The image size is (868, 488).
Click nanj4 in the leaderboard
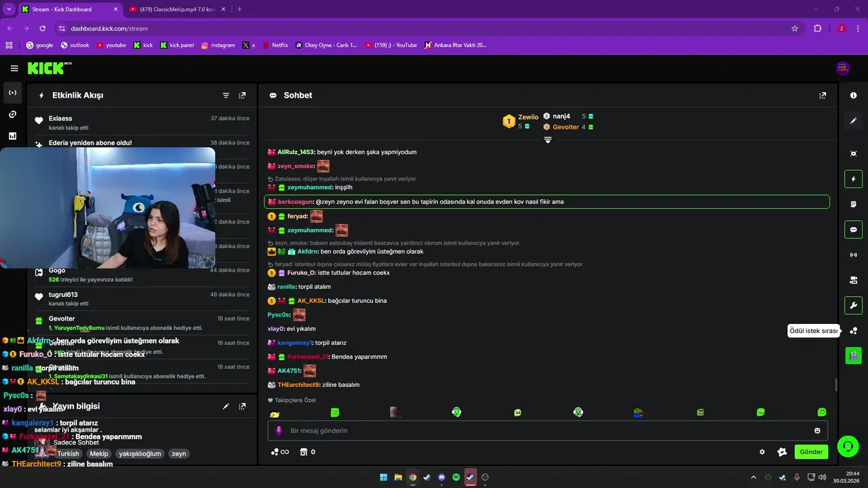tap(561, 116)
